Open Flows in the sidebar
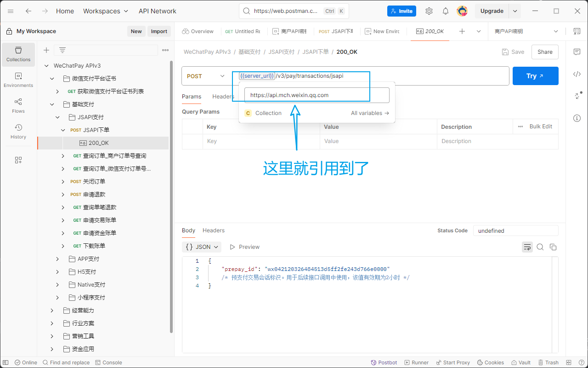The height and width of the screenshot is (368, 588). 18,106
